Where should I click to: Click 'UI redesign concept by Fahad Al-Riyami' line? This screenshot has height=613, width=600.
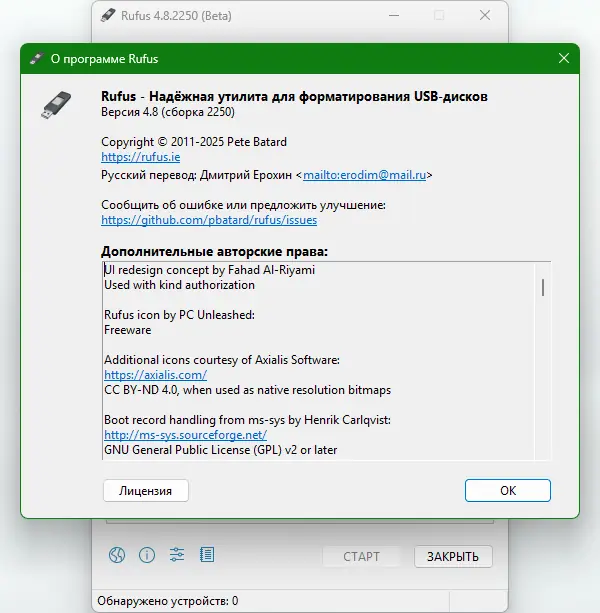coord(210,270)
